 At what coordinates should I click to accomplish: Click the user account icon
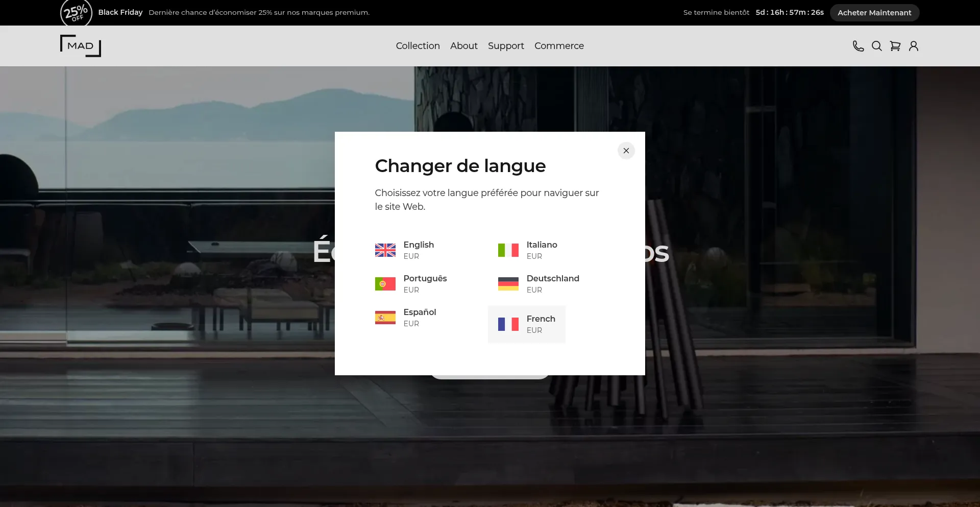coord(913,46)
